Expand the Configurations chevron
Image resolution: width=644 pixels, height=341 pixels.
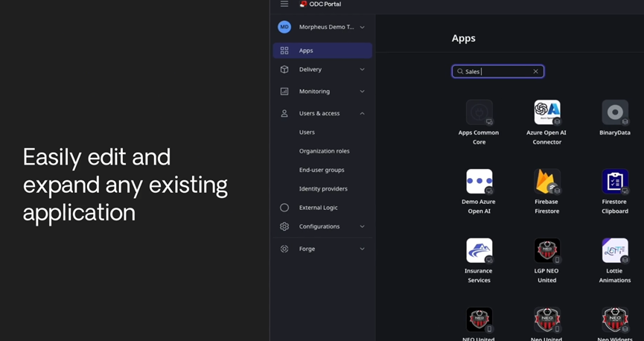pyautogui.click(x=363, y=226)
